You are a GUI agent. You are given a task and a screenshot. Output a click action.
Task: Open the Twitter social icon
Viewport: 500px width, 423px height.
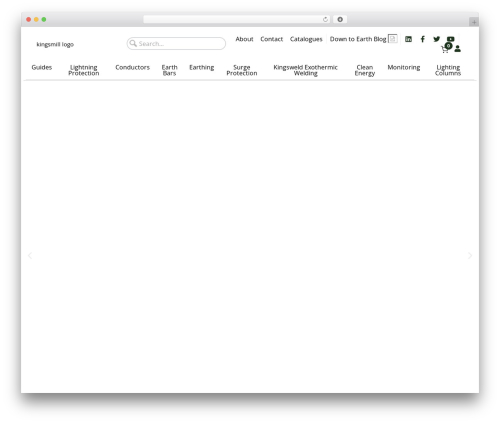click(436, 39)
